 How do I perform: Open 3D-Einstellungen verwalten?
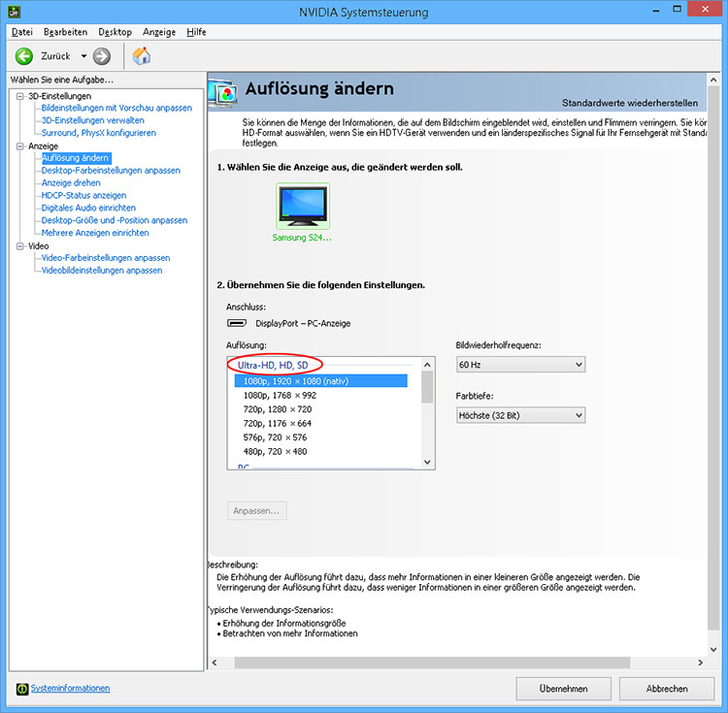click(x=93, y=120)
